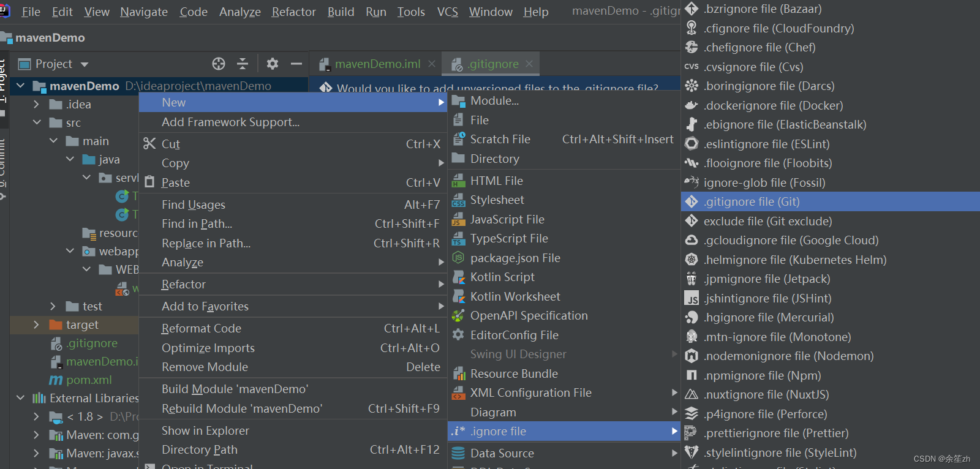Open the Project view dropdown arrow
Screen dimensions: 980x469
tap(85, 64)
